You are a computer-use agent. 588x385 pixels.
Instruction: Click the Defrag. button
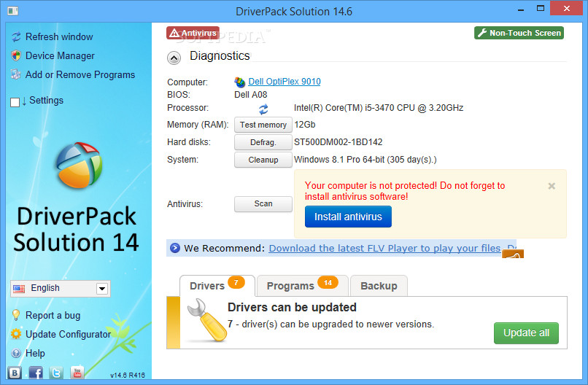tap(263, 142)
